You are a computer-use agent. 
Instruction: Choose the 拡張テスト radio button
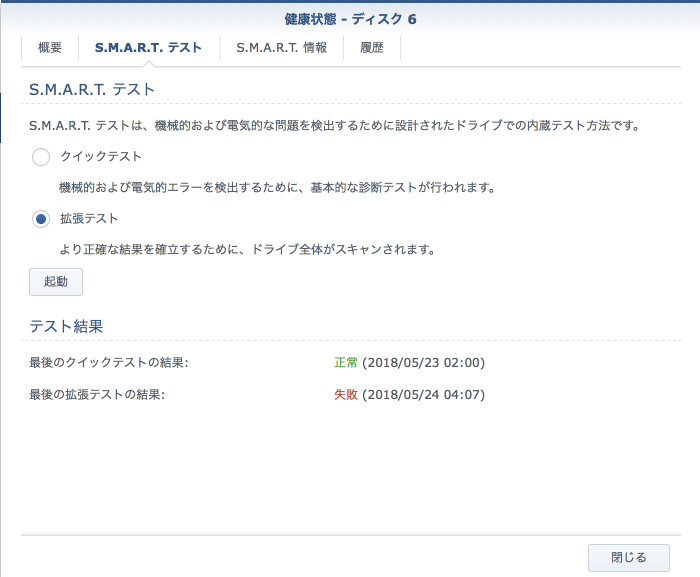41,218
